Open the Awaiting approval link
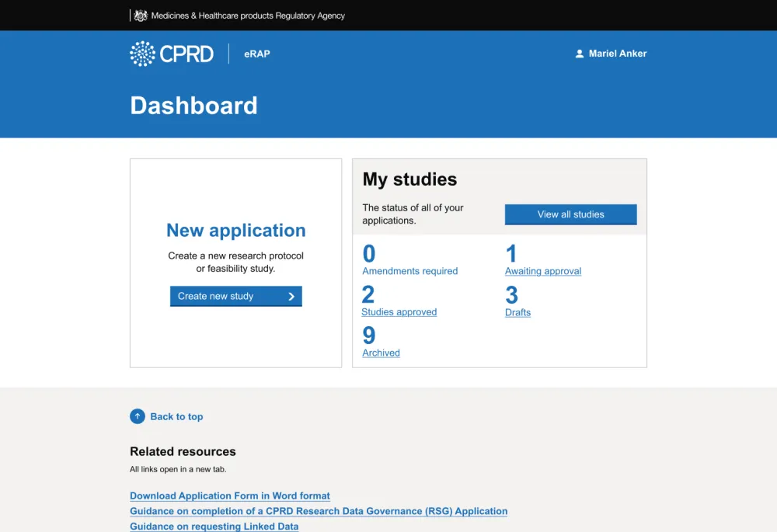This screenshot has height=532, width=777. [x=542, y=271]
